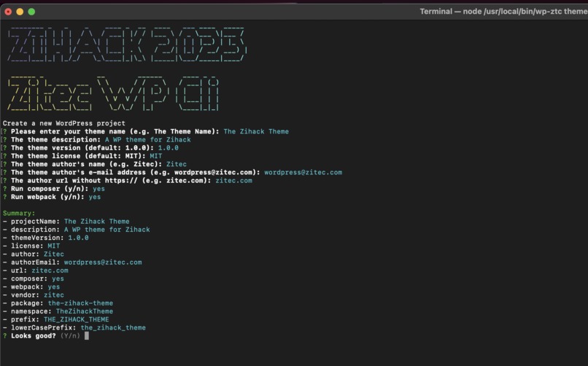Click the ZIHACK 2023 ASCII banner
The height and width of the screenshot is (366, 588).
coord(127,44)
